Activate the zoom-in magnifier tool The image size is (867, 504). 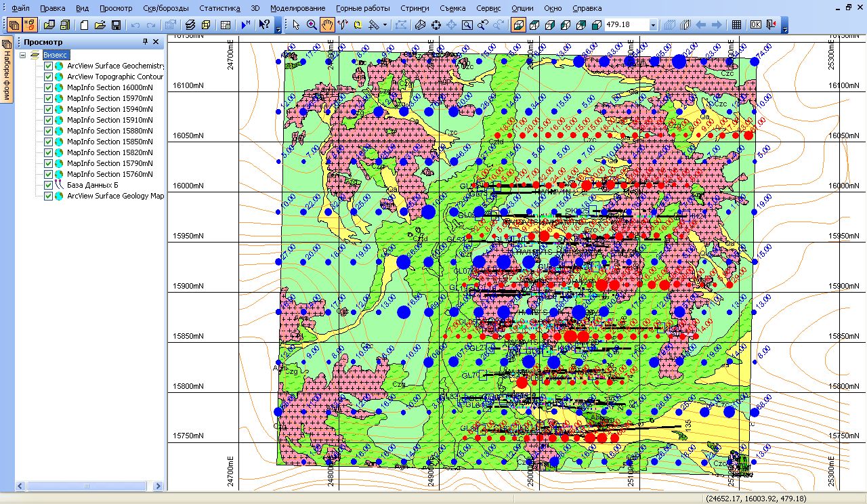[x=312, y=25]
